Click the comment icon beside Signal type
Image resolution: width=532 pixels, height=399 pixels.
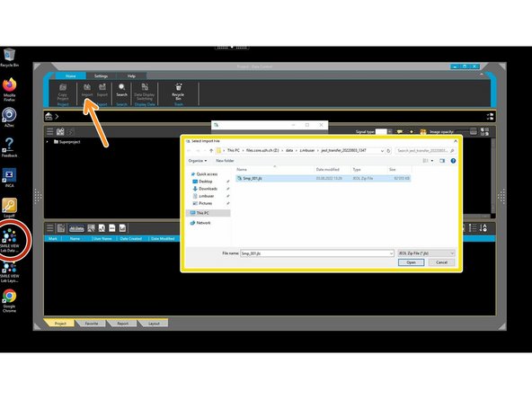400,131
